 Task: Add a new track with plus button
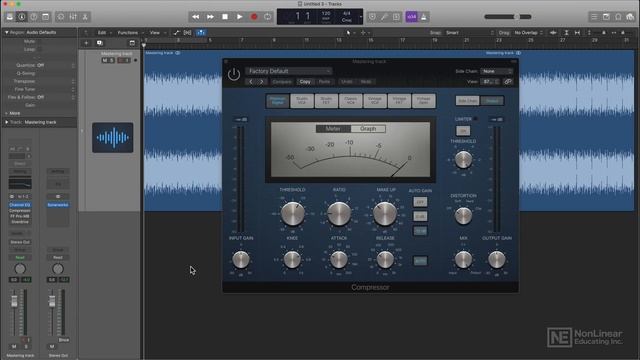pyautogui.click(x=86, y=43)
